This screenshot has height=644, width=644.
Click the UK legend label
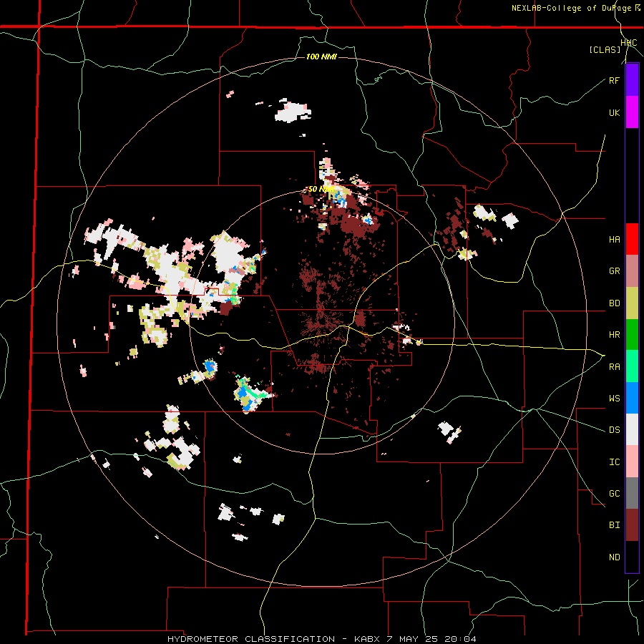pyautogui.click(x=614, y=112)
